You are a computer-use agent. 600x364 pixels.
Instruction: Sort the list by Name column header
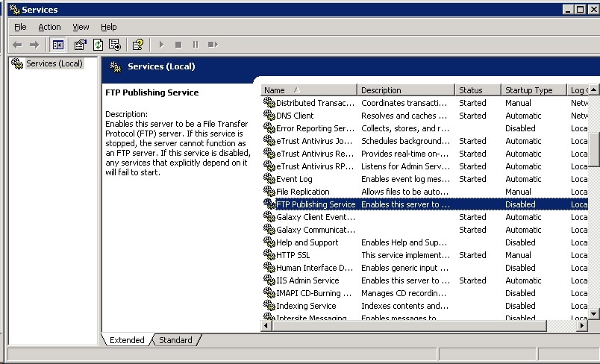[309, 90]
